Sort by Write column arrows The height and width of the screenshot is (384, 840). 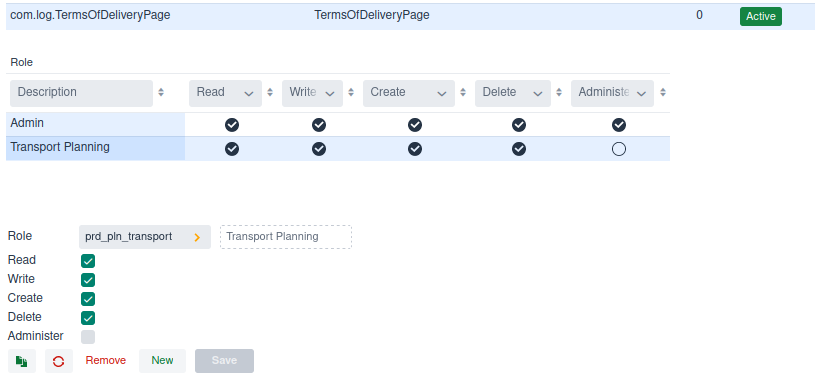351,92
